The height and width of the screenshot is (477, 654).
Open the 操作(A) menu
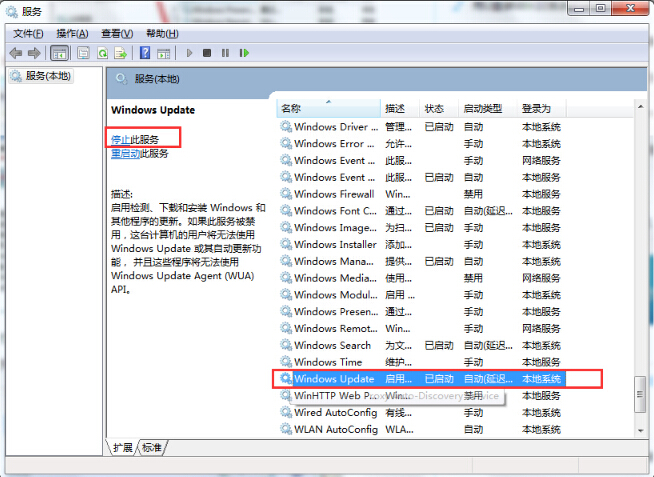click(x=70, y=33)
